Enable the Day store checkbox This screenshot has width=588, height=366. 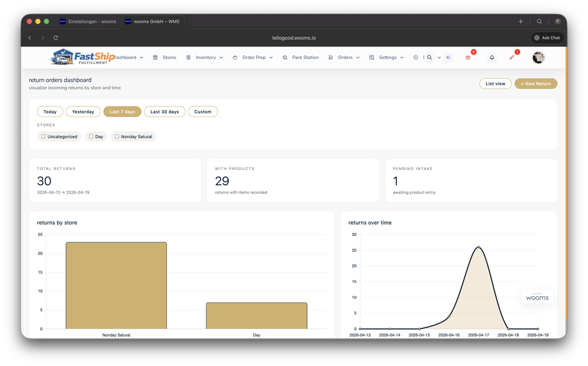(x=91, y=137)
